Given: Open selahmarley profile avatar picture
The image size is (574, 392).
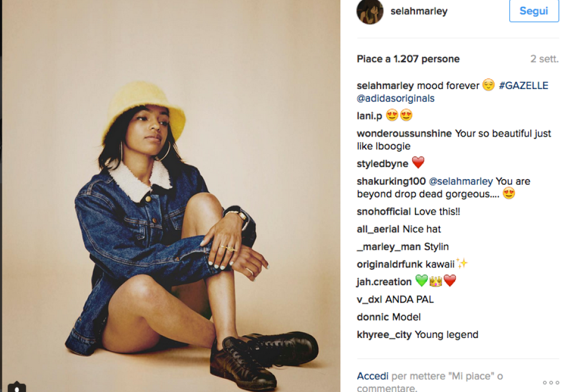Looking at the screenshot, I should (x=370, y=11).
